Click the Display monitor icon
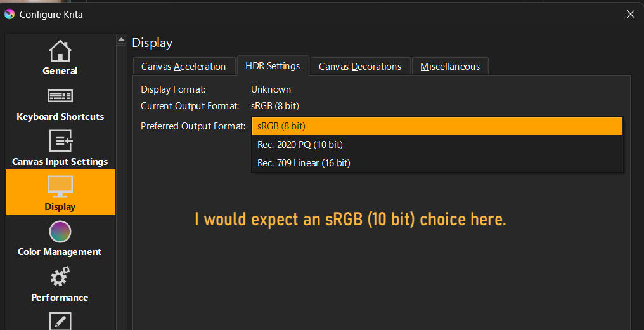 pos(60,186)
